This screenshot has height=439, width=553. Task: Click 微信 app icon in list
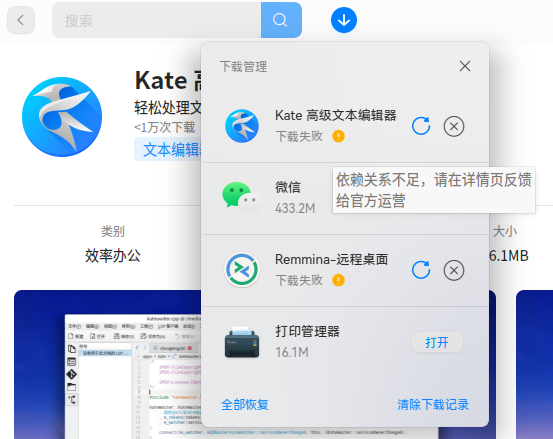242,197
